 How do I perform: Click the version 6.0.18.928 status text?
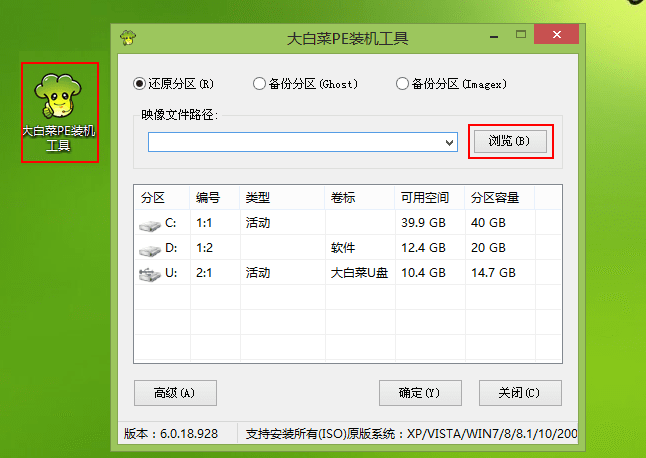click(171, 434)
